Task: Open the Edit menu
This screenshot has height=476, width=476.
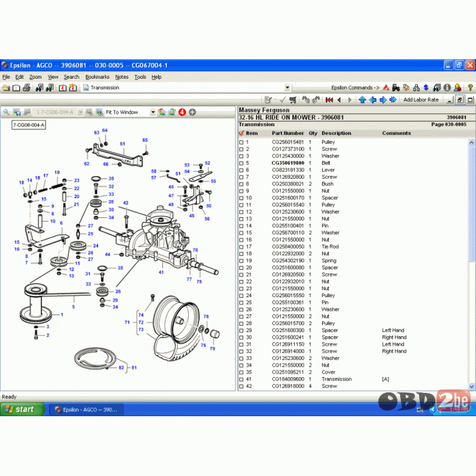Action: [20, 77]
